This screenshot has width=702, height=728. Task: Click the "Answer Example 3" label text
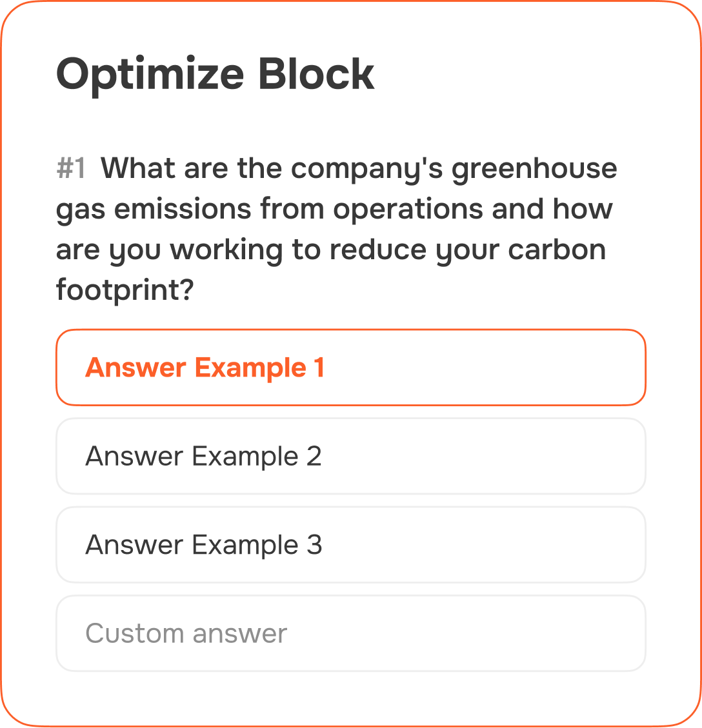(203, 545)
